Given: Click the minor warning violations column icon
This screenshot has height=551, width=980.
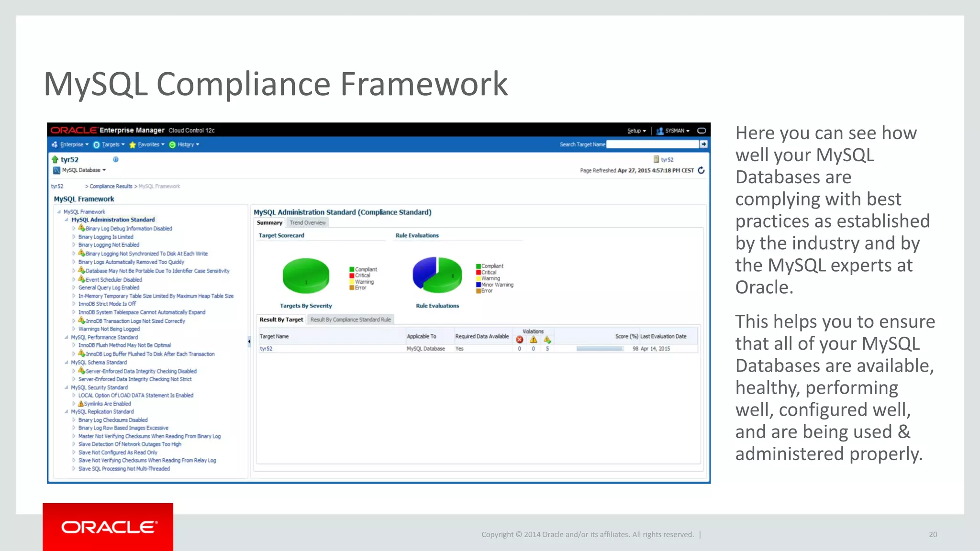Looking at the screenshot, I should coord(547,340).
